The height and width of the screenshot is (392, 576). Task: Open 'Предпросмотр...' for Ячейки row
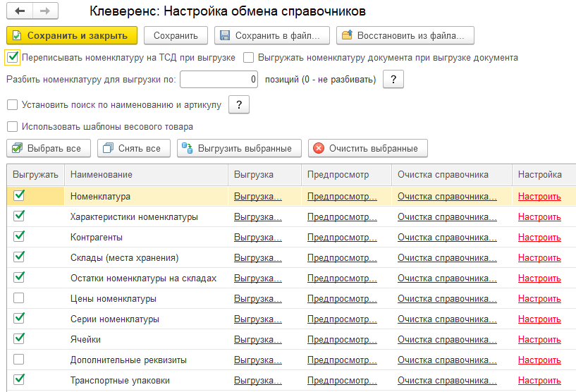tap(342, 339)
